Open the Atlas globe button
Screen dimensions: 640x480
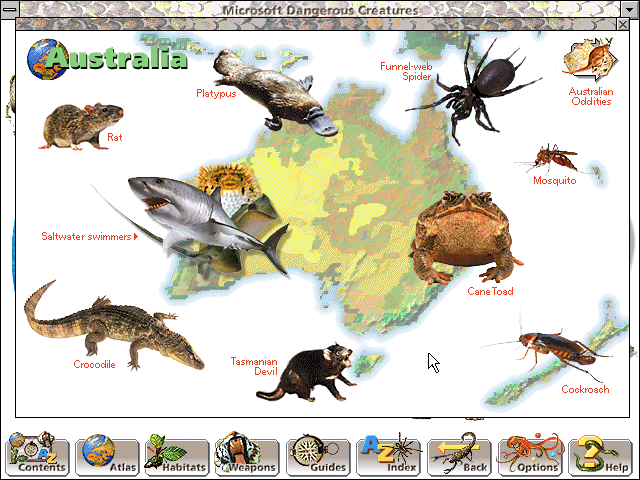[108, 454]
